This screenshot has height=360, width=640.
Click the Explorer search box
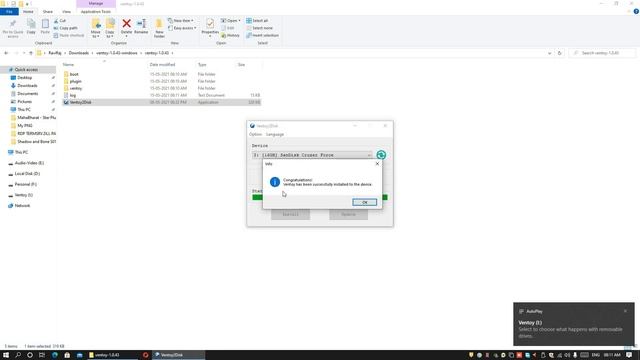(603, 53)
